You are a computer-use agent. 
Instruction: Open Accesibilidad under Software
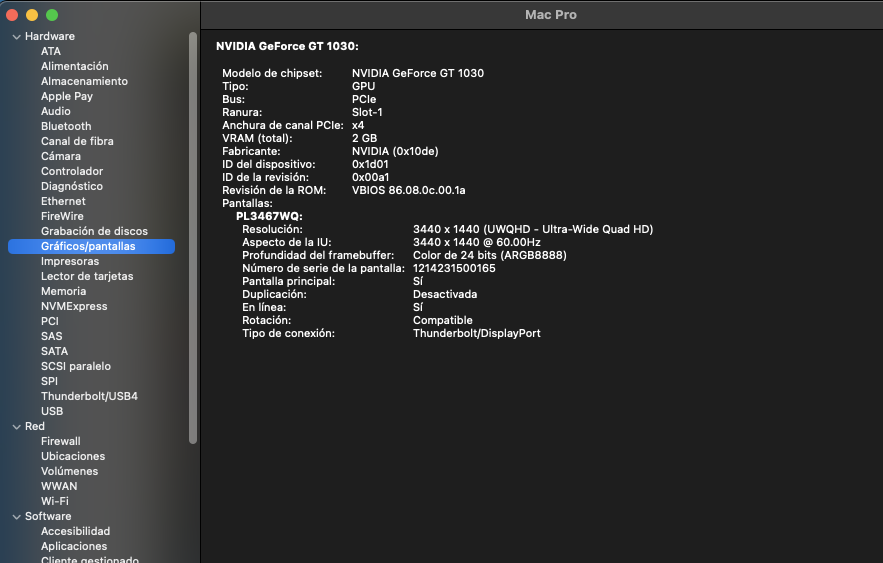click(x=75, y=531)
